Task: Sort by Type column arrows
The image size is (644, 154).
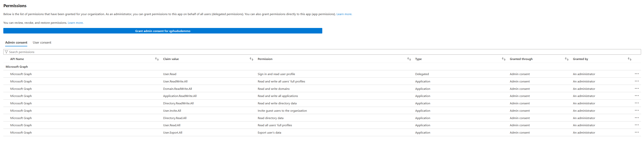Action: [503, 59]
